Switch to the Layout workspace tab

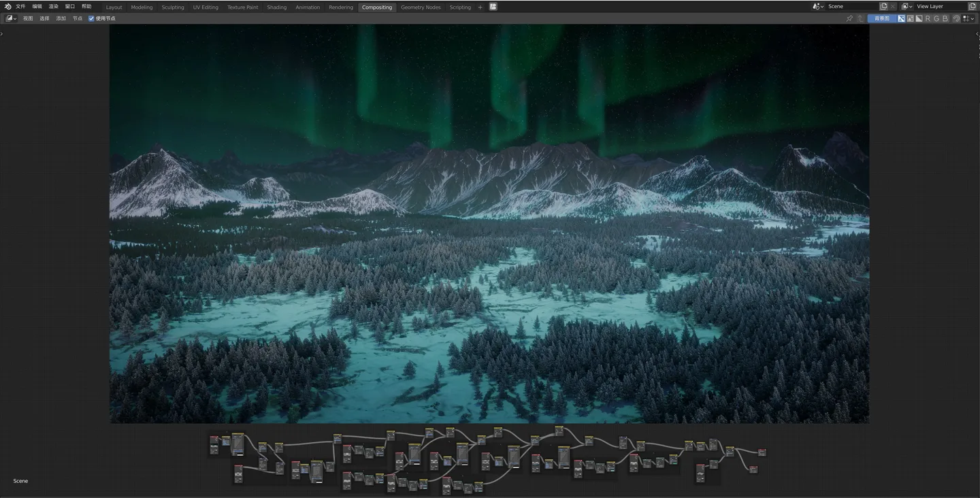(114, 7)
